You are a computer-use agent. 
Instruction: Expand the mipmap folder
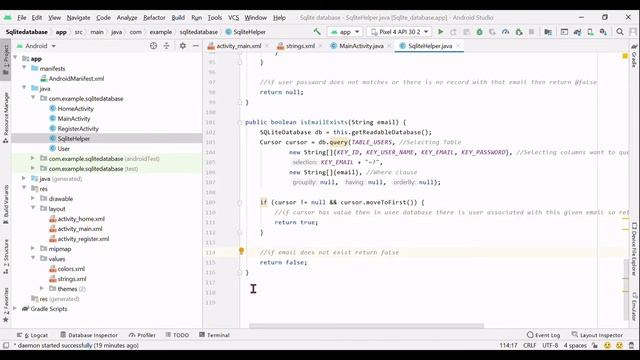click(33, 249)
